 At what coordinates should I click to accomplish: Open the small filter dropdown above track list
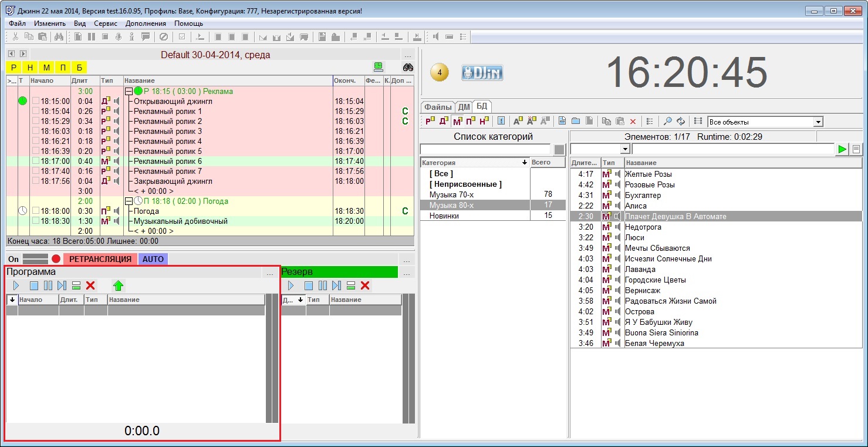pos(625,149)
